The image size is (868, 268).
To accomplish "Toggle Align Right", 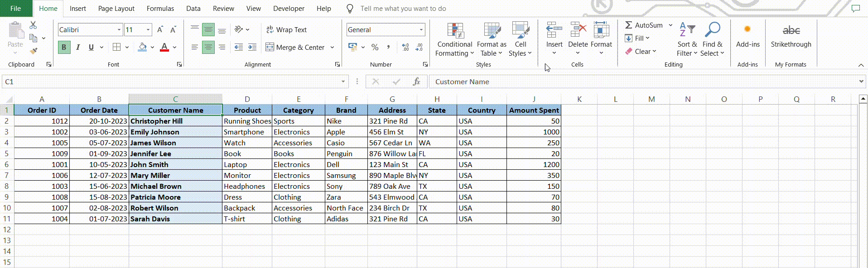I will 222,47.
